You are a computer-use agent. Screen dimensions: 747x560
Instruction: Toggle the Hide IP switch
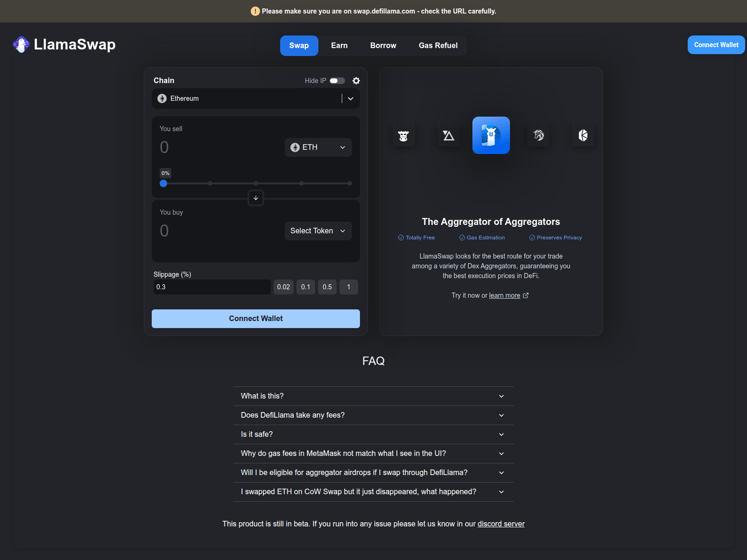tap(337, 81)
